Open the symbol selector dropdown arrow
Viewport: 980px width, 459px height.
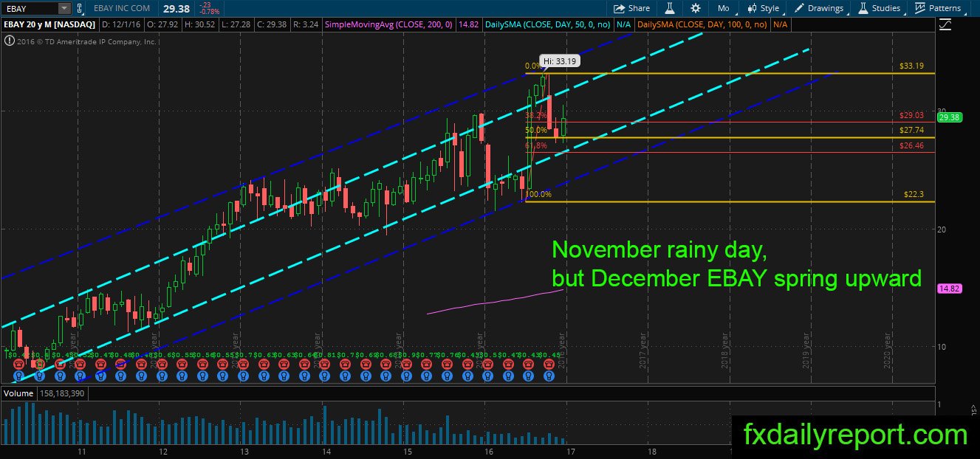64,8
